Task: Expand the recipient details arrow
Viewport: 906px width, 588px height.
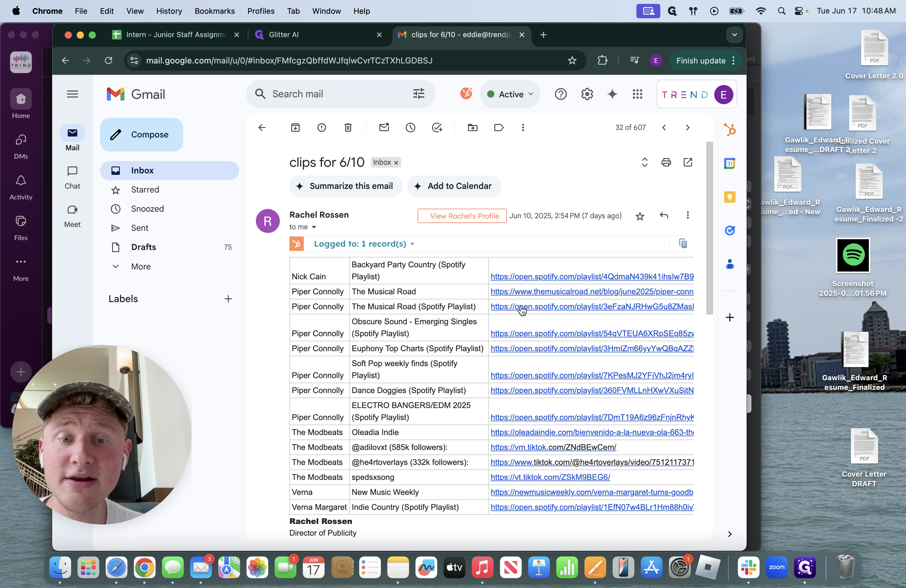Action: point(314,227)
